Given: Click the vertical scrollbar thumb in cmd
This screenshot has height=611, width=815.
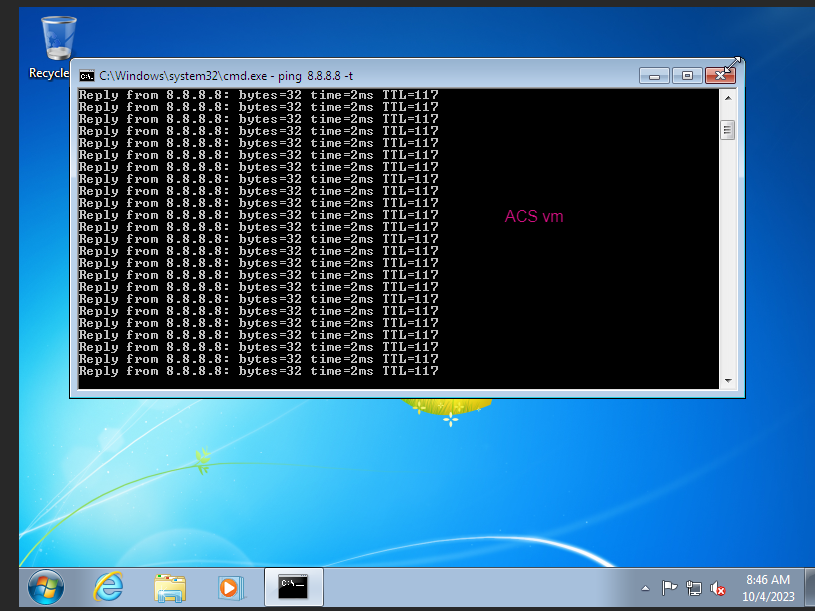Looking at the screenshot, I should 728,130.
